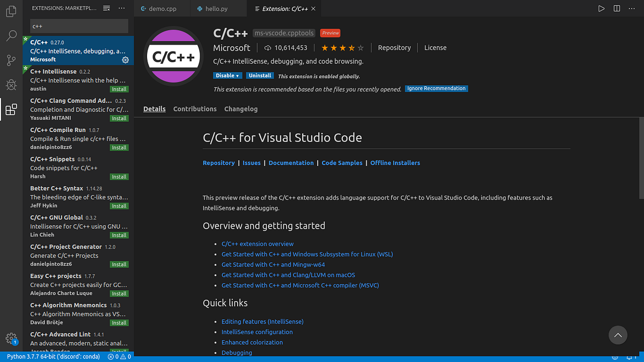This screenshot has height=362, width=644.
Task: Click the errors and warnings indicator in status bar
Action: [x=119, y=357]
